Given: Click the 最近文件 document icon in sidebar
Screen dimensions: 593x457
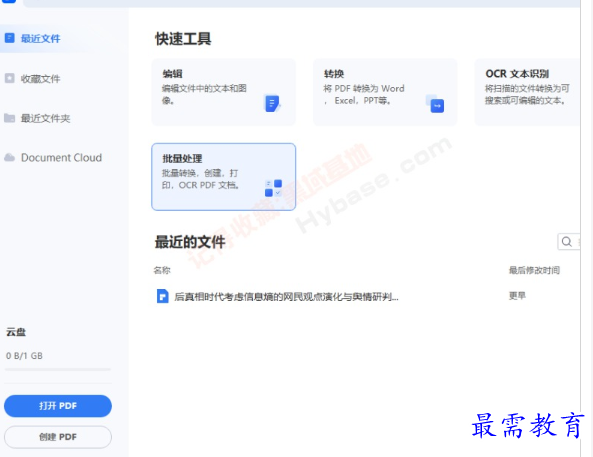Looking at the screenshot, I should pos(9,38).
